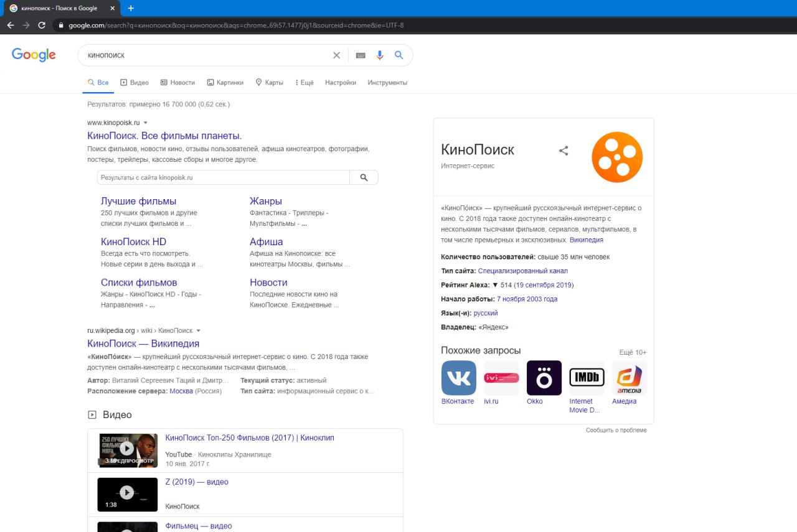Click the browser forward arrow
The image size is (797, 532).
(x=26, y=26)
